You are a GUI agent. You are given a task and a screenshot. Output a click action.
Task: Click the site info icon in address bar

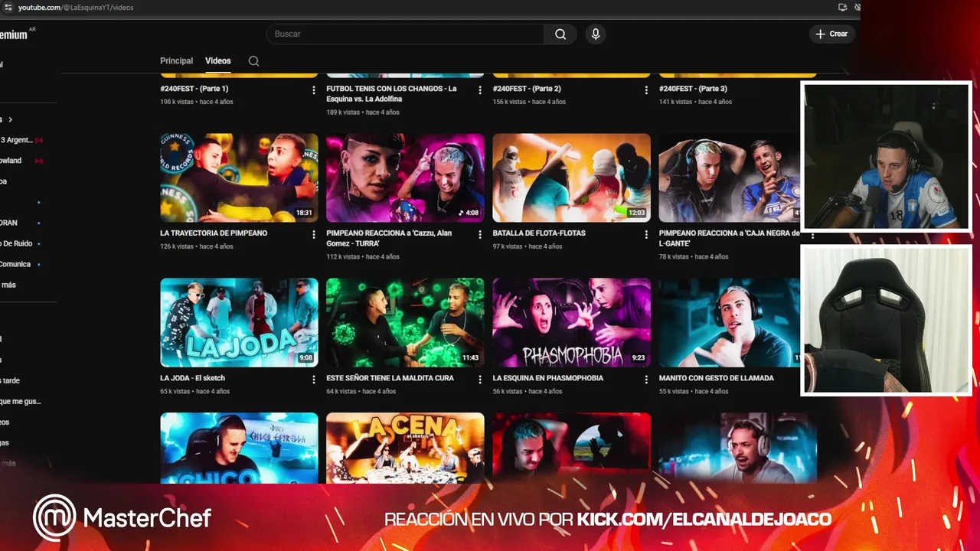[8, 7]
